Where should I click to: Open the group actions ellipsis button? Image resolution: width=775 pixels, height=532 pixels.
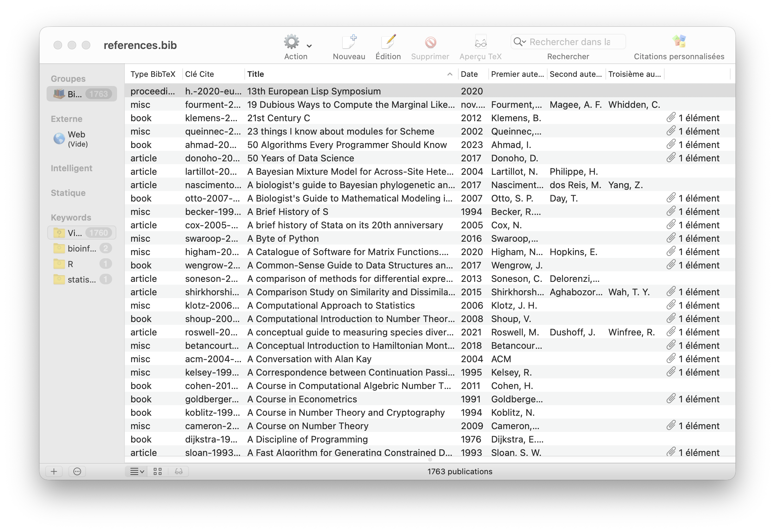[x=77, y=471]
